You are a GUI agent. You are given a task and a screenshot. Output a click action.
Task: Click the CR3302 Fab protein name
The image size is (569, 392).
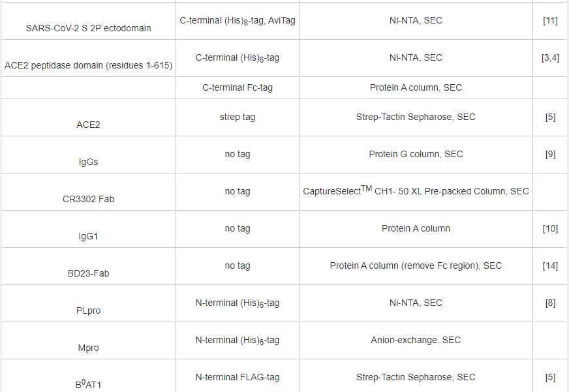click(x=88, y=199)
